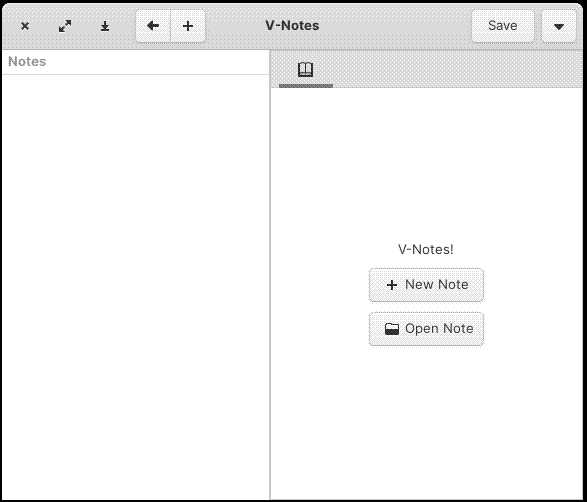The width and height of the screenshot is (587, 502).
Task: Focus the Notes search field
Action: click(x=136, y=62)
